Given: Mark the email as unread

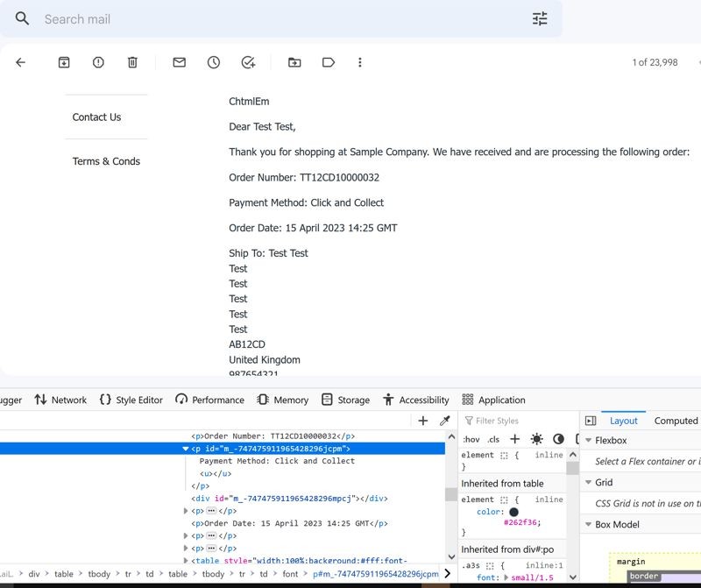Looking at the screenshot, I should [x=179, y=62].
